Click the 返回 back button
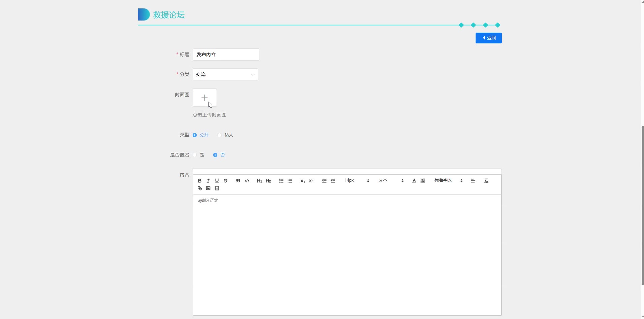Screen dimensions: 644x319 click(x=488, y=38)
